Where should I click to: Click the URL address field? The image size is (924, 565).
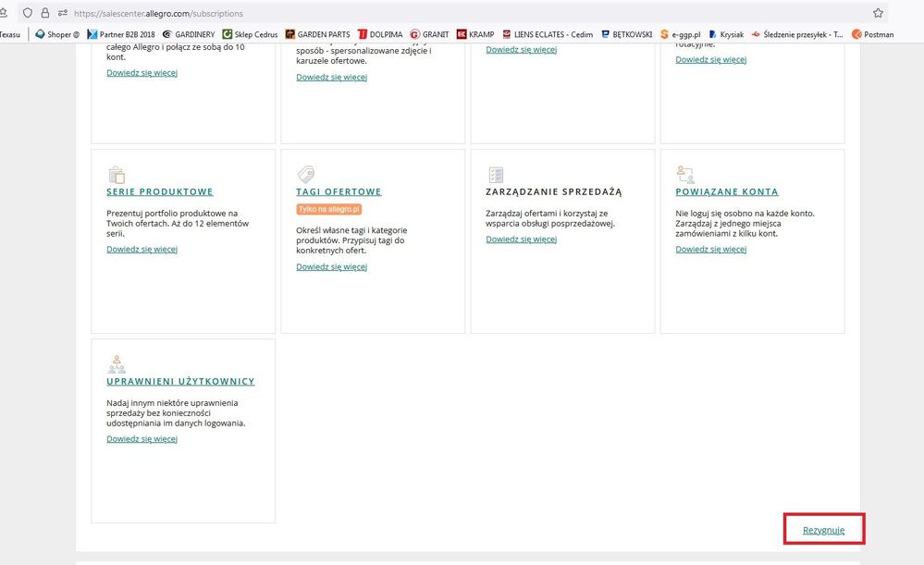[462, 14]
